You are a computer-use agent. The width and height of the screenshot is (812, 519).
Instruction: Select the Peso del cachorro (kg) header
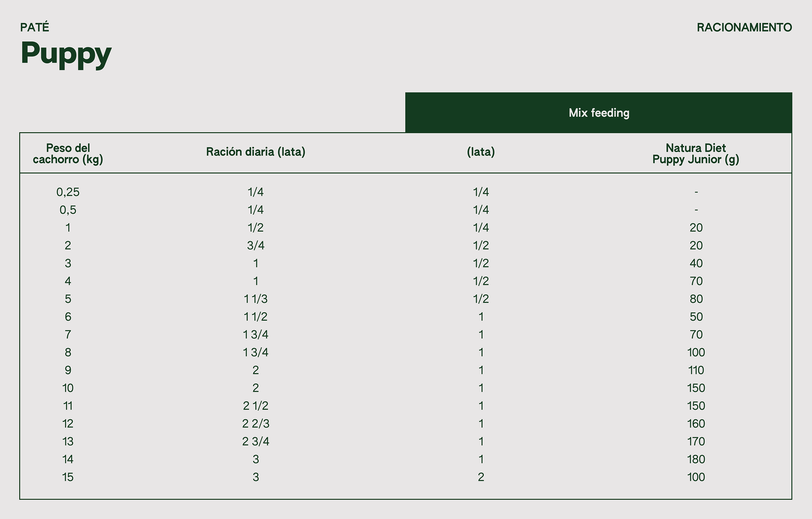tap(68, 154)
